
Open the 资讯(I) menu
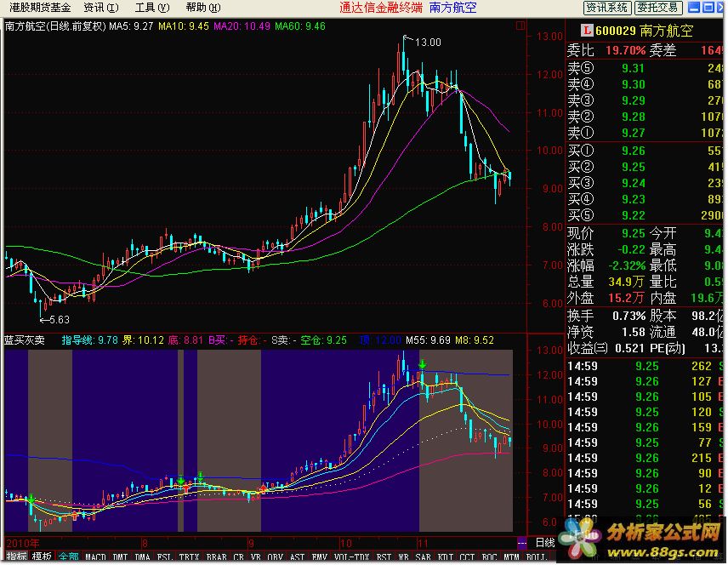point(100,8)
